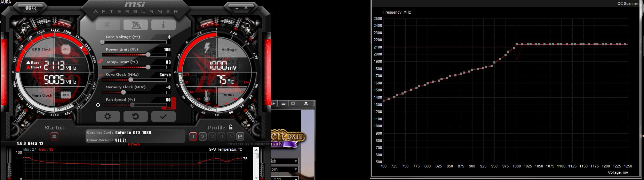Viewport: 644px width, 180px height.
Task: Click the red DETACH link
Action: [134, 144]
